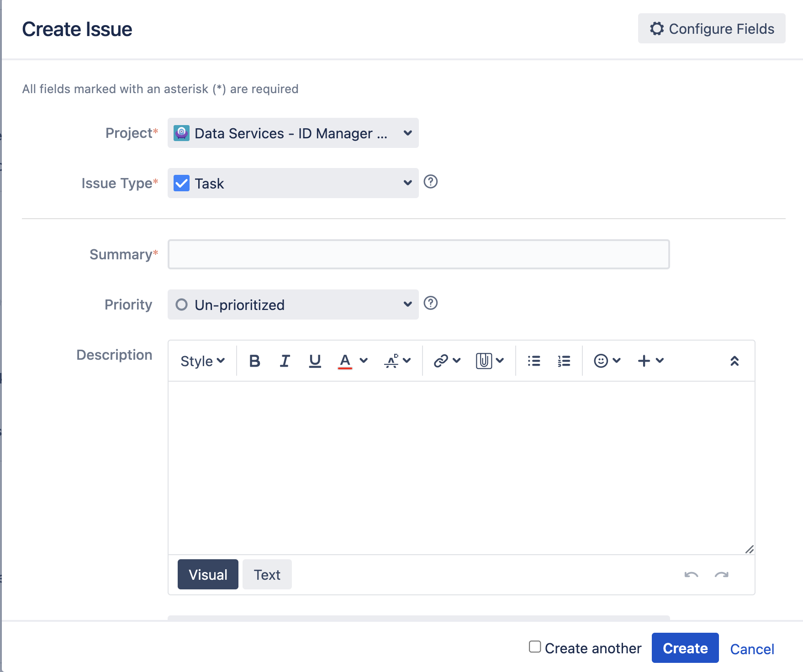803x672 pixels.
Task: Open the Project dropdown
Action: 293,133
